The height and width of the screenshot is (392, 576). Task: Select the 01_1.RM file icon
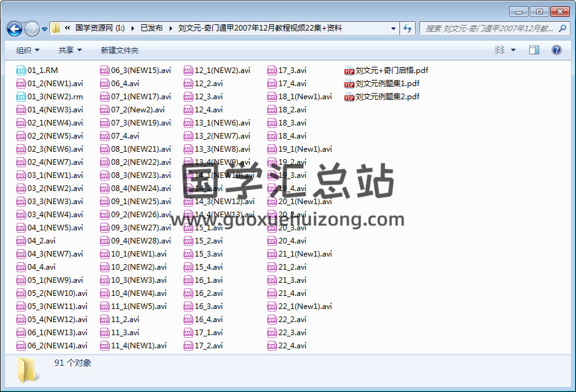click(21, 71)
